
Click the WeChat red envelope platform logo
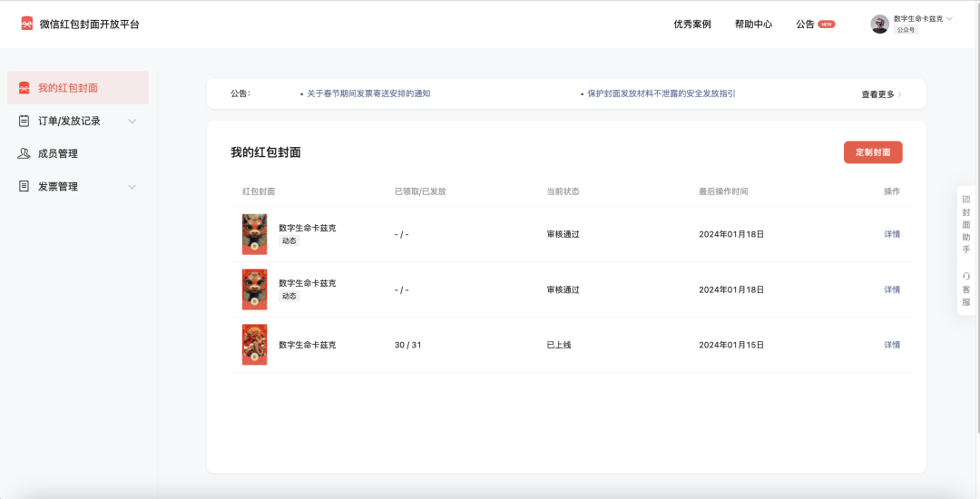pyautogui.click(x=26, y=24)
